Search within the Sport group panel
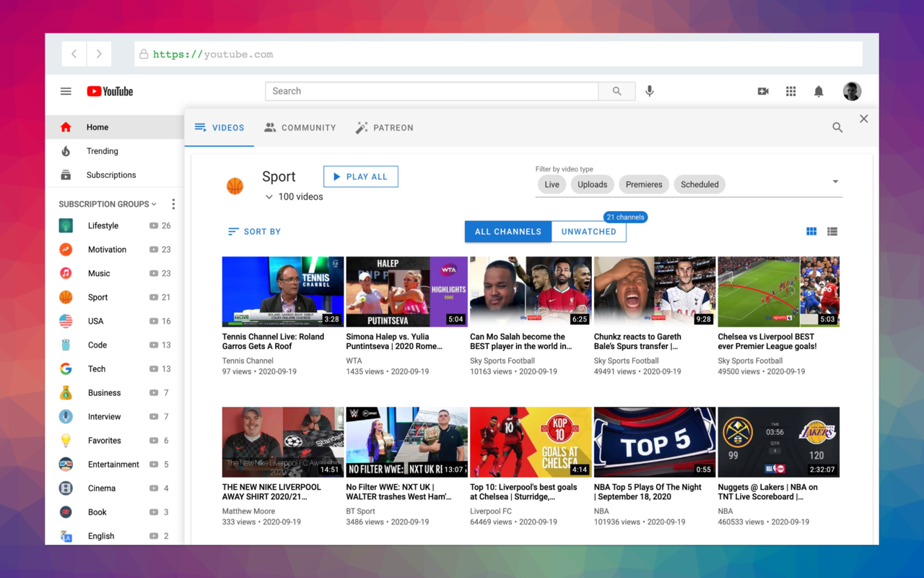 (x=837, y=127)
